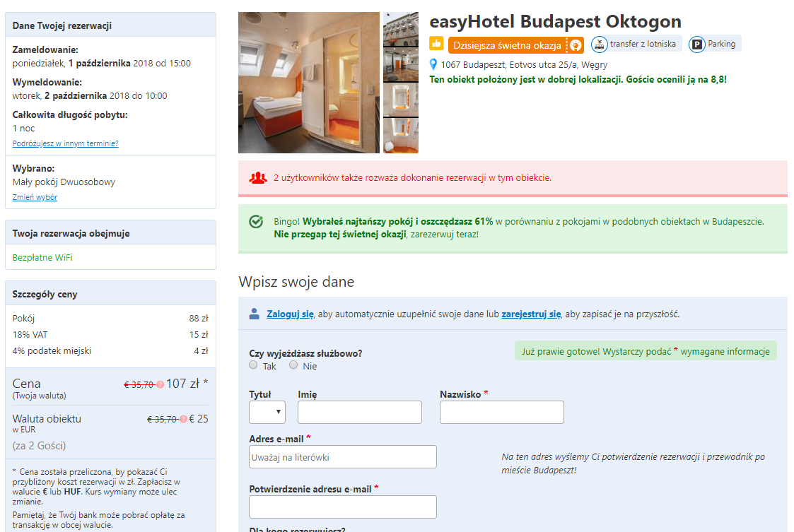Viewport: 794px width, 532px height.
Task: Click the Zaloguj się link
Action: coord(290,314)
